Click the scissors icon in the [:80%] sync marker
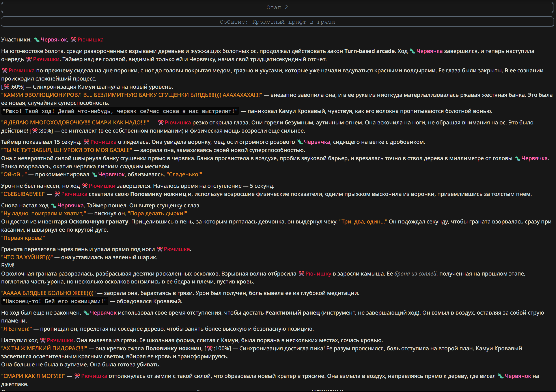The width and height of the screenshot is (556, 392). coord(35,131)
